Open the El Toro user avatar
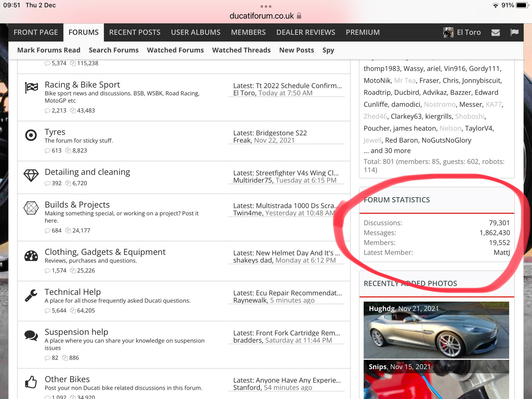The height and width of the screenshot is (399, 532). [448, 33]
